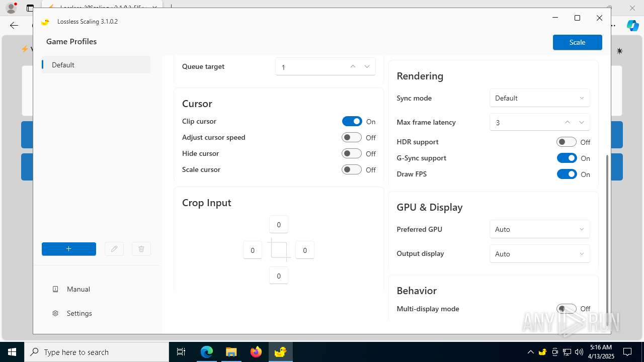Open the Task View taskbar button
Image resolution: width=644 pixels, height=362 pixels.
tap(181, 352)
